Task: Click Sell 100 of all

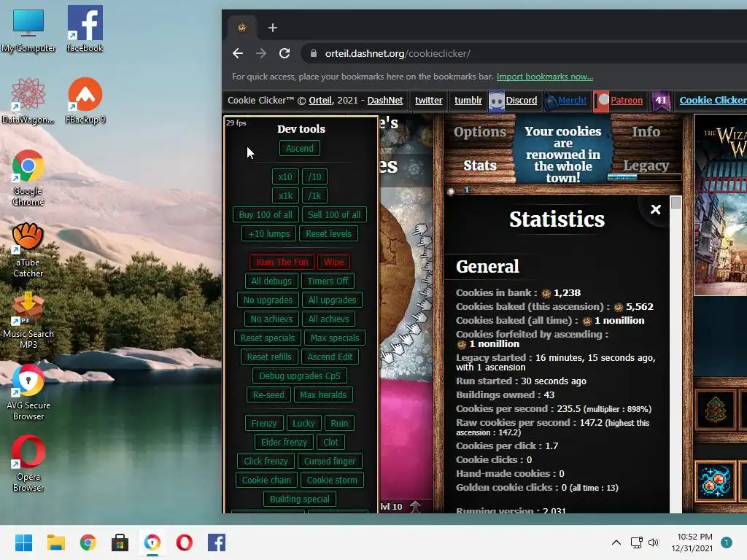Action: [334, 215]
